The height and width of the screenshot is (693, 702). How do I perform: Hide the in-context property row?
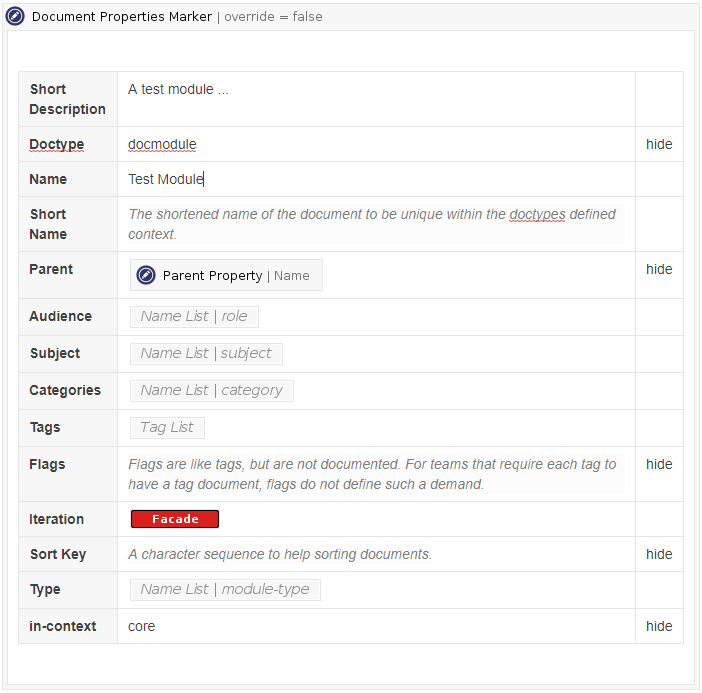[x=658, y=626]
